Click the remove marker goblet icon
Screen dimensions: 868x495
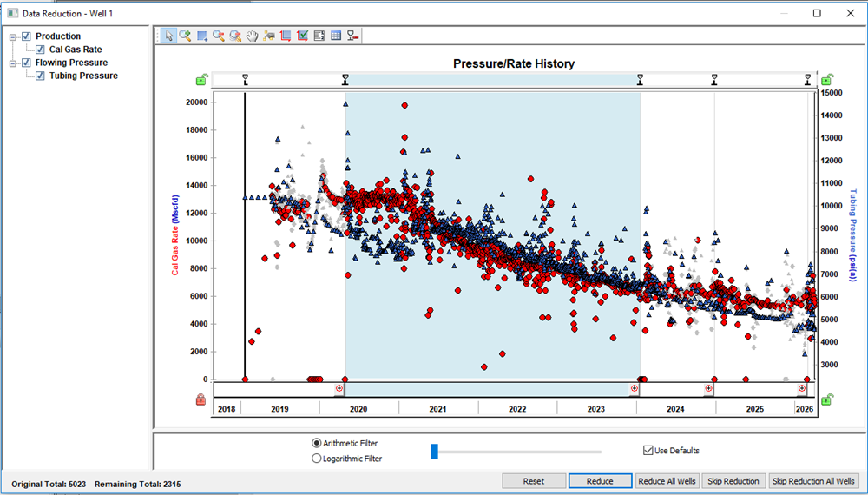352,36
